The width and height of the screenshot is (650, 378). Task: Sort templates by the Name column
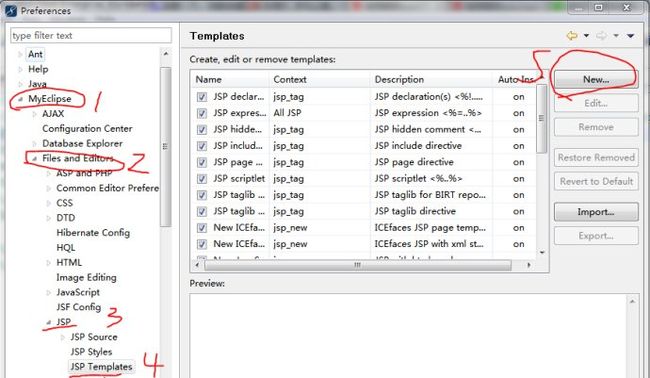(x=230, y=79)
